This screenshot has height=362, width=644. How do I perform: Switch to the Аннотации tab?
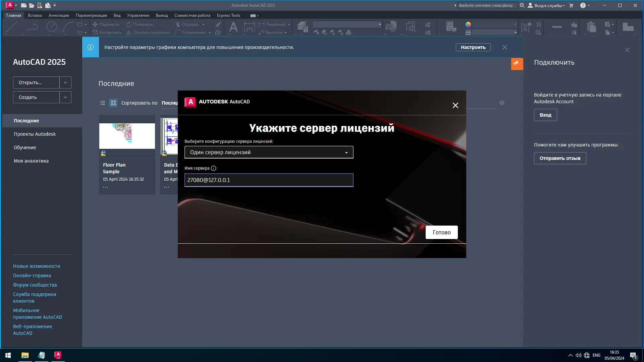pos(59,15)
